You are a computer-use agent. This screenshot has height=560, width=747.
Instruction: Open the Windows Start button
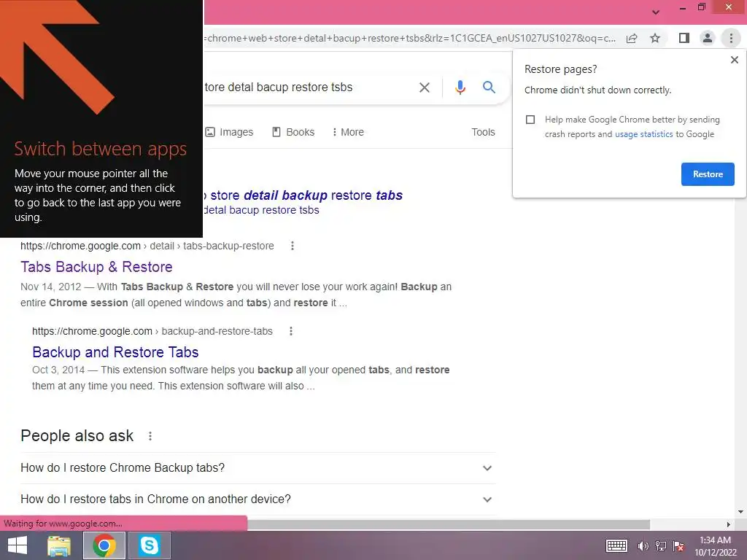click(x=18, y=545)
